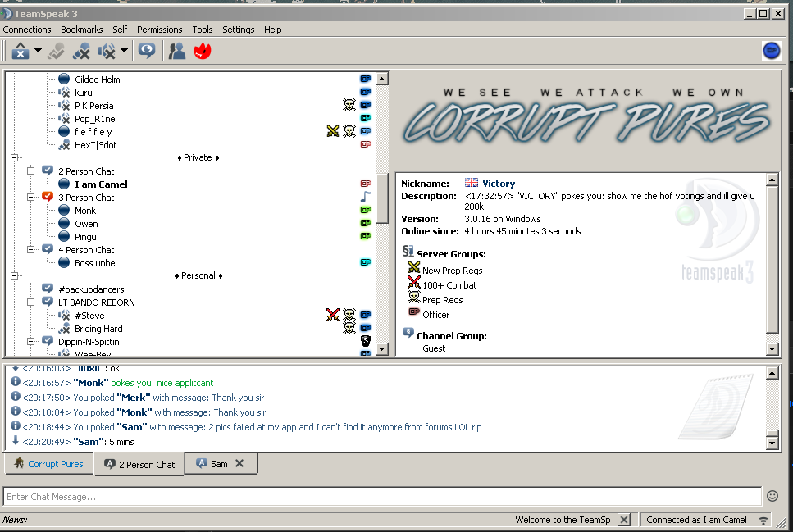Select user P K Persia
Screen dimensions: 793x532
[x=94, y=106]
